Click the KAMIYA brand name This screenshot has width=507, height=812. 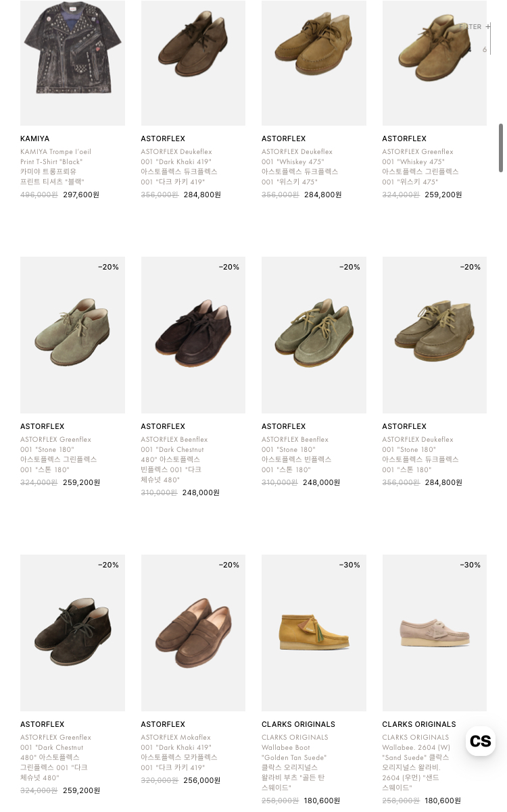[34, 138]
